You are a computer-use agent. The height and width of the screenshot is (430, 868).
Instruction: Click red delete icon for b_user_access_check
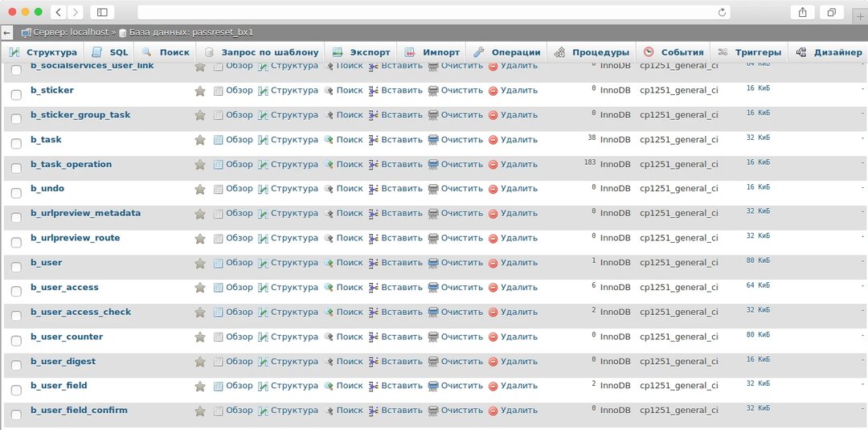pos(493,313)
